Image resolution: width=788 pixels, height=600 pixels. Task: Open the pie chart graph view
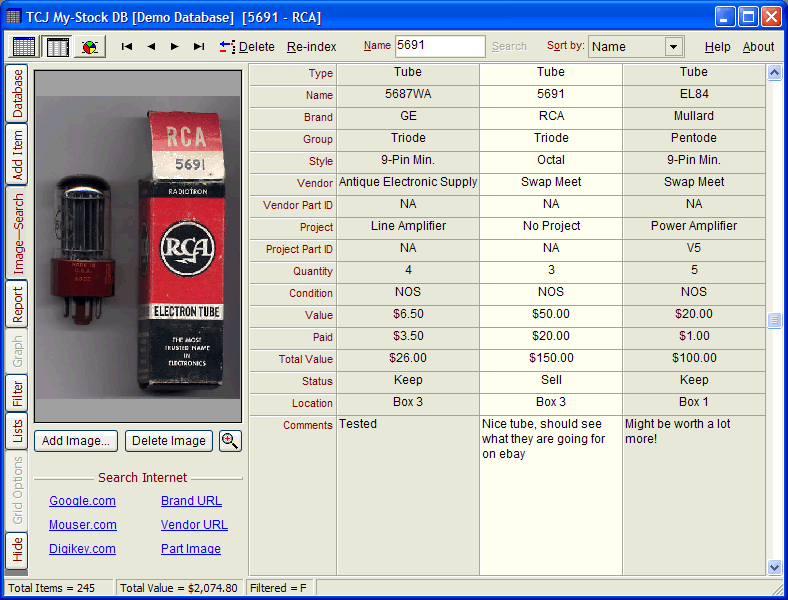(x=90, y=47)
